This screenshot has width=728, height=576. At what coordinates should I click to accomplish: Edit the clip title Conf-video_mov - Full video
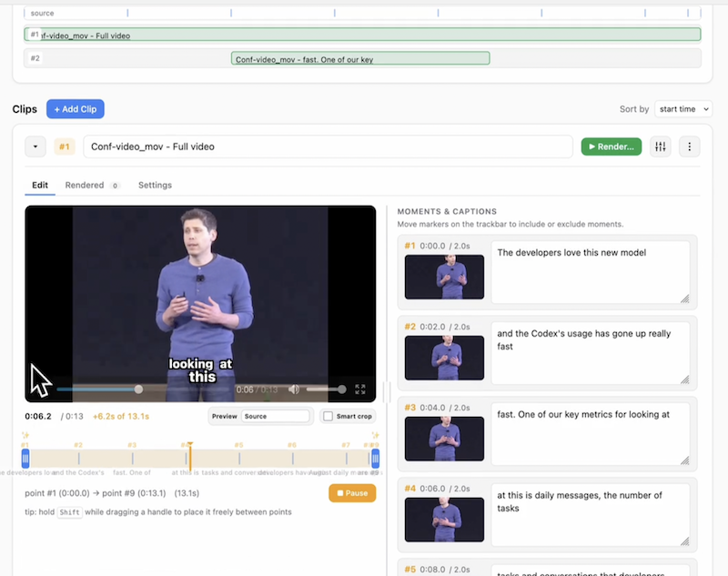(x=328, y=147)
